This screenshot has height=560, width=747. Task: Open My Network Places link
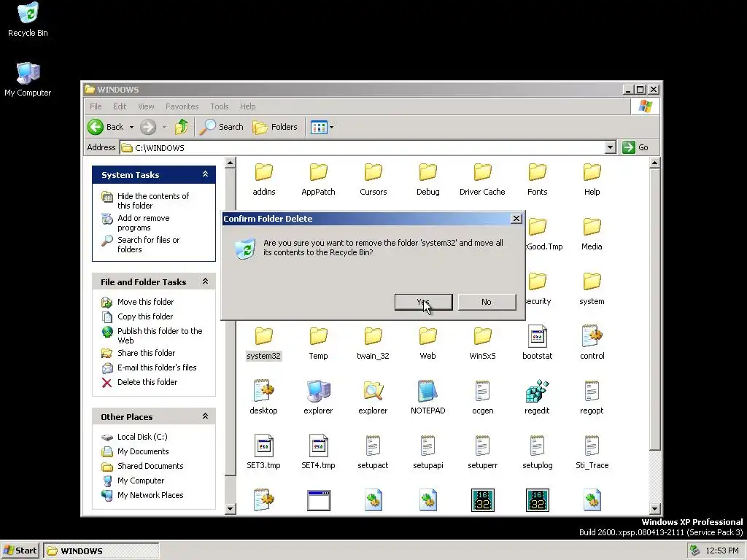[150, 495]
